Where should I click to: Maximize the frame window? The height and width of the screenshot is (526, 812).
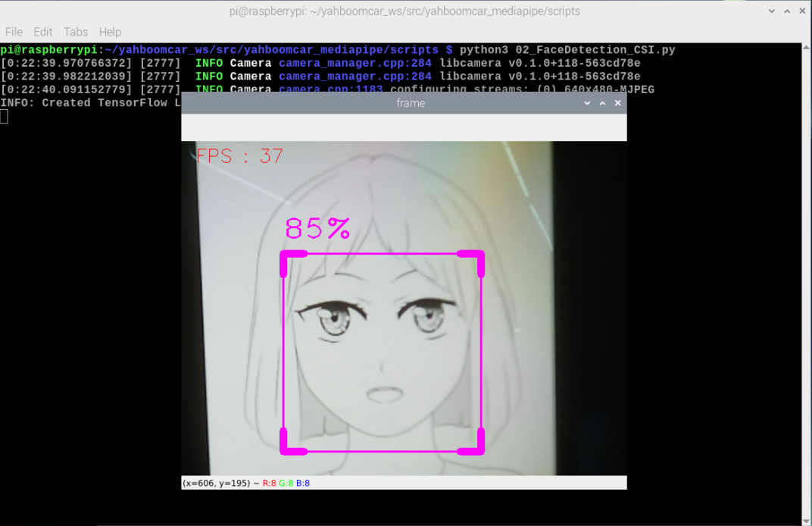603,103
